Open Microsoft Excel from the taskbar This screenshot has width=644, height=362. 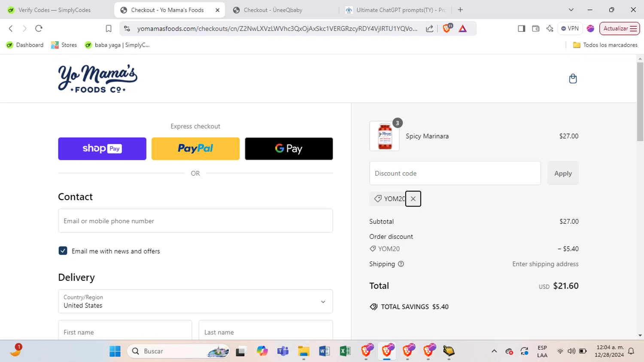click(x=345, y=351)
